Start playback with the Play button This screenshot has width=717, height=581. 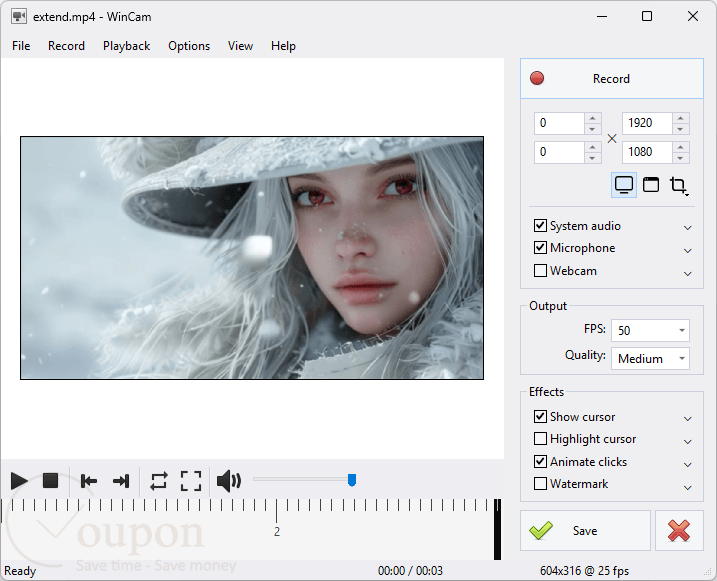click(x=19, y=481)
